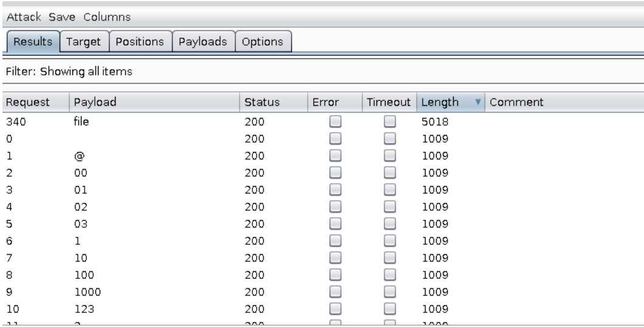644x327 pixels.
Task: Open the Columns menu
Action: (x=107, y=17)
